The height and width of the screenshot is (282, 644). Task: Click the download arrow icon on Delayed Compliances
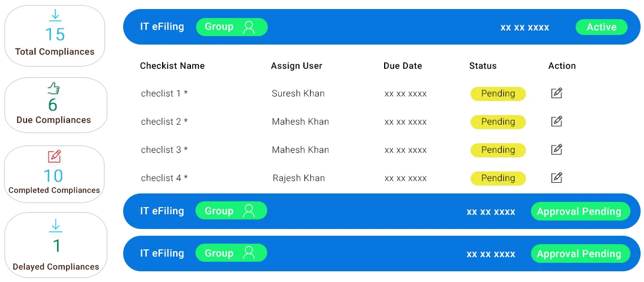click(55, 226)
